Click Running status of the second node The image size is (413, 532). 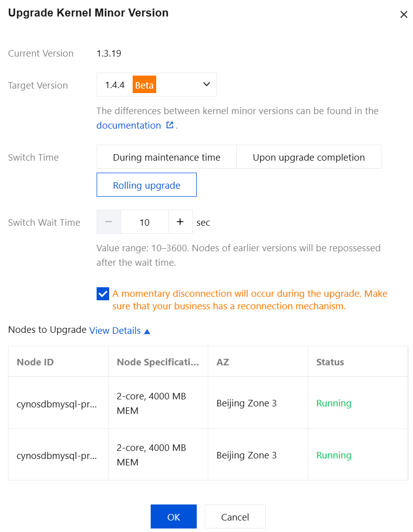pos(333,455)
